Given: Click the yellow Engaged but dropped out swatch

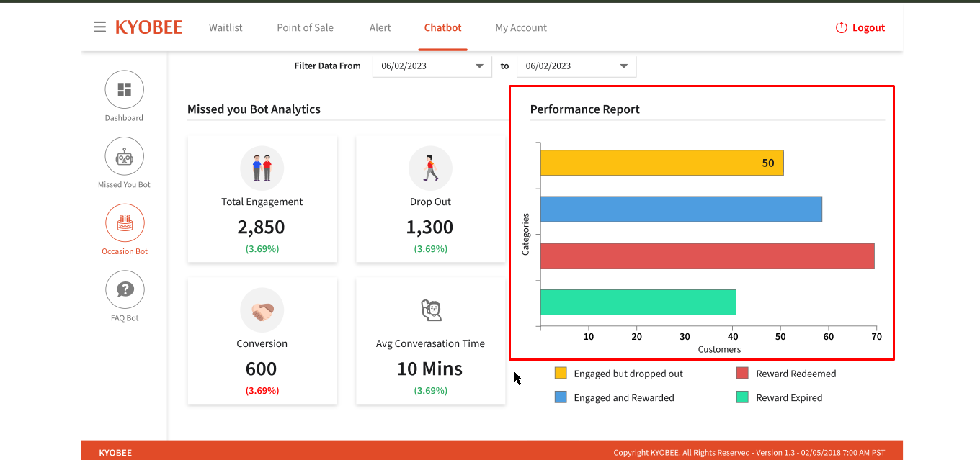Looking at the screenshot, I should (x=561, y=373).
